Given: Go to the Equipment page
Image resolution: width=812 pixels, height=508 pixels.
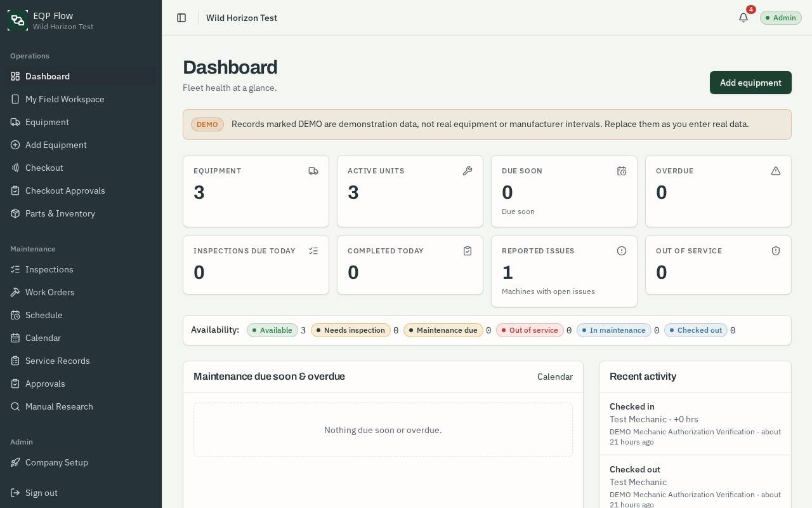Looking at the screenshot, I should coord(81,122).
